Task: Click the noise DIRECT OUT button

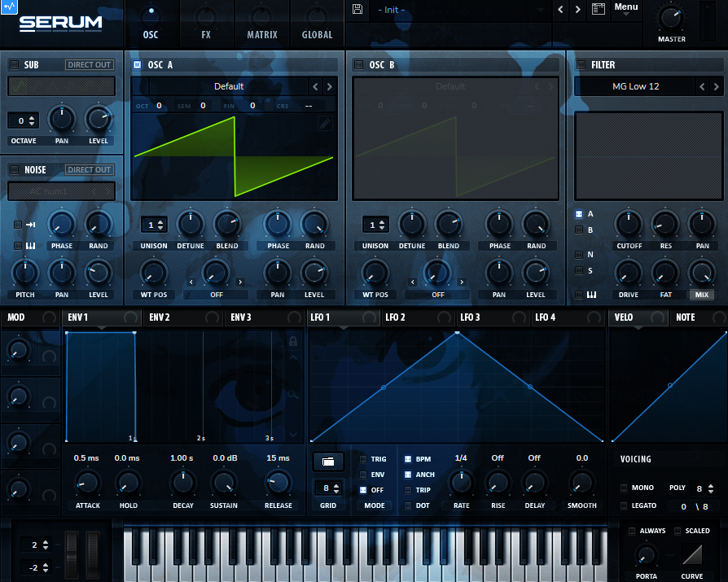Action: pyautogui.click(x=90, y=169)
